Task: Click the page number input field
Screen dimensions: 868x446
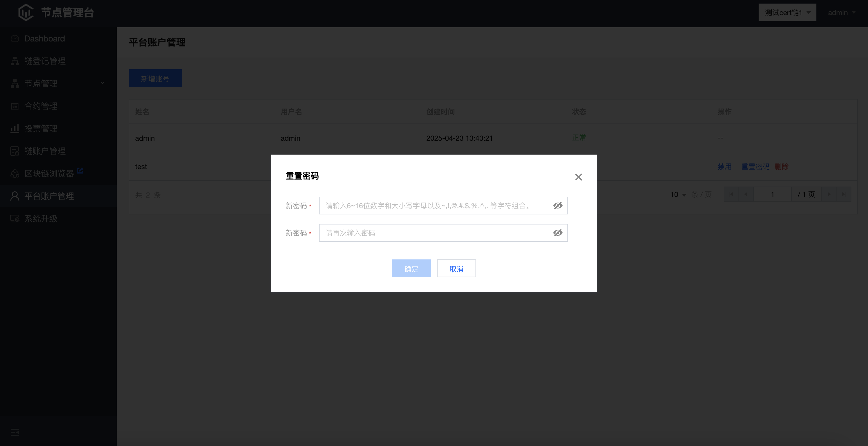Action: click(772, 194)
